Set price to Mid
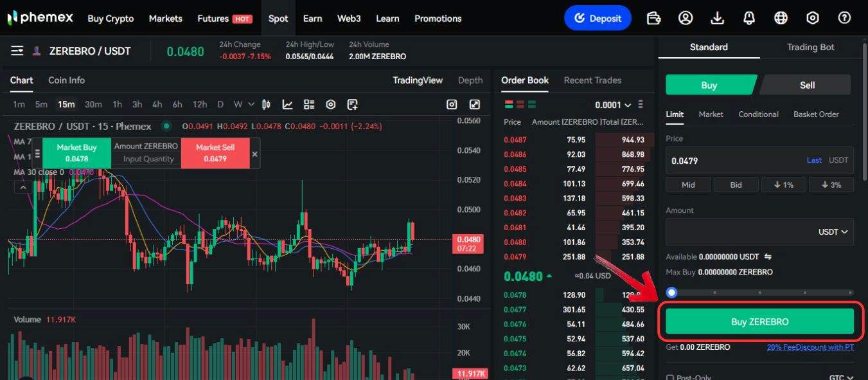Screen dimensions: 868x380 click(688, 185)
